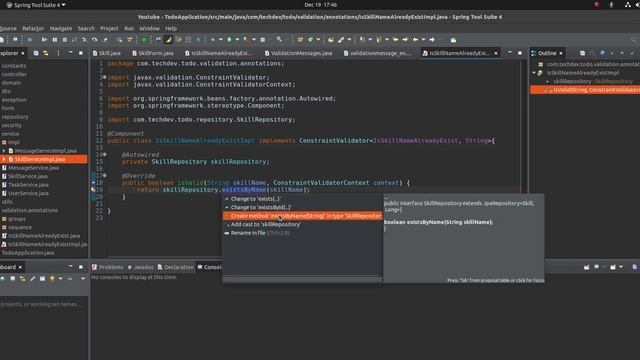The image size is (640, 360).
Task: Choose quick fix Change to 'existsById(..)'
Action: (x=302, y=207)
